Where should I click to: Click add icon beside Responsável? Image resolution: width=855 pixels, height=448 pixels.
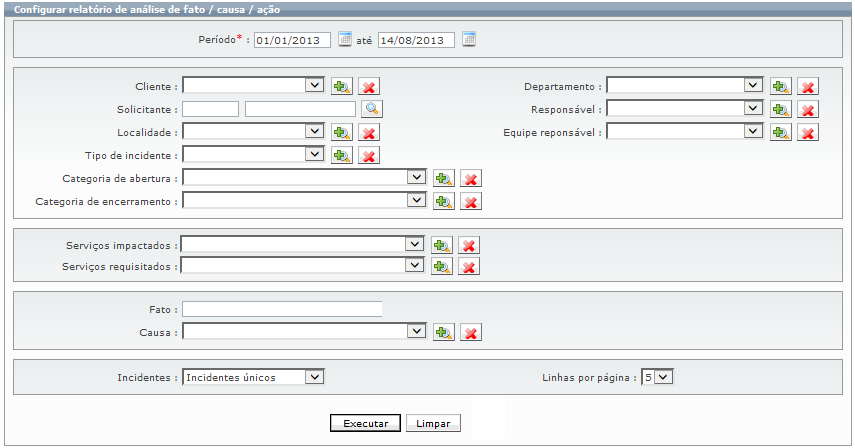[781, 109]
